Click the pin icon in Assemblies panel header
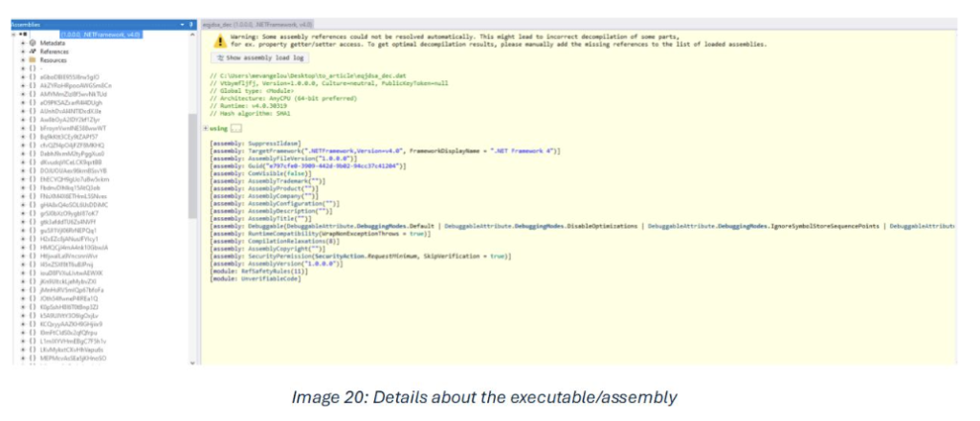This screenshot has height=421, width=980. [x=190, y=24]
